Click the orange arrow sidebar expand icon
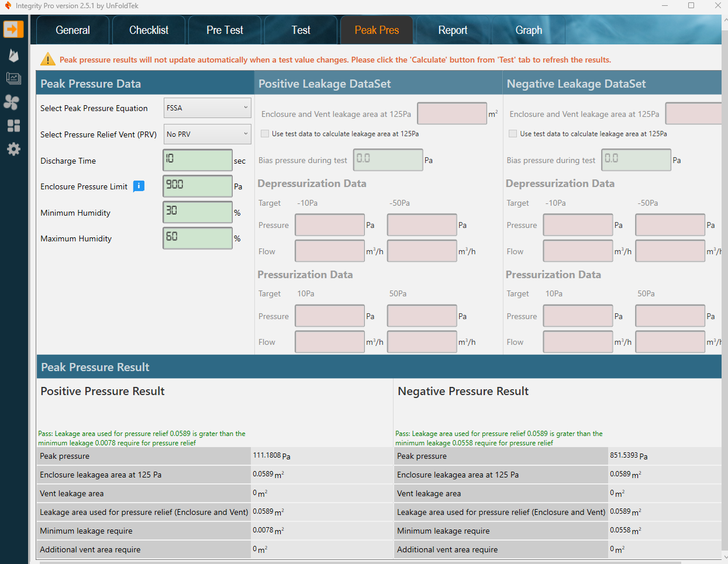 (13, 29)
